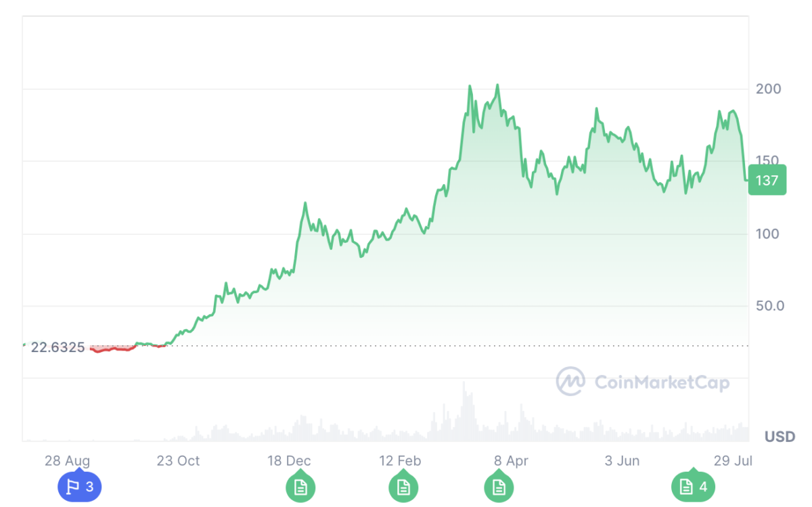
Task: Click the CoinMarketCap watermark text
Action: 662,382
